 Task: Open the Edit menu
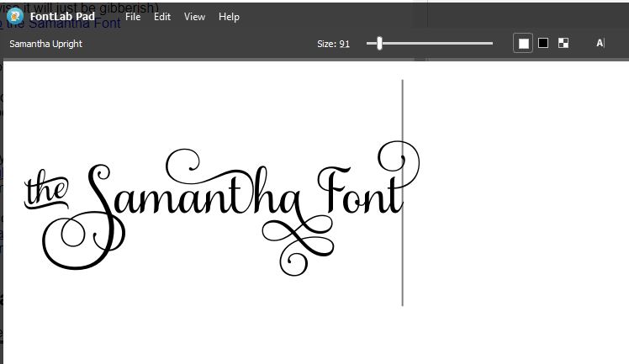162,17
